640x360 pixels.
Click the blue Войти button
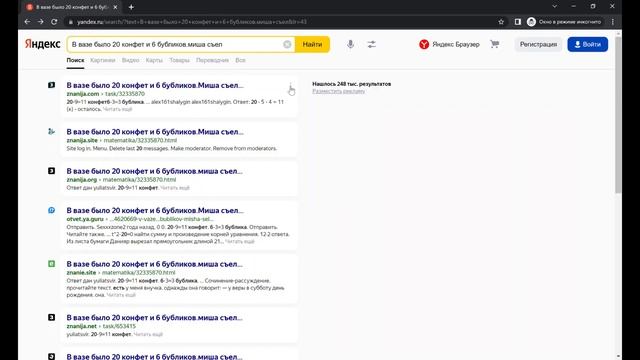pos(587,44)
